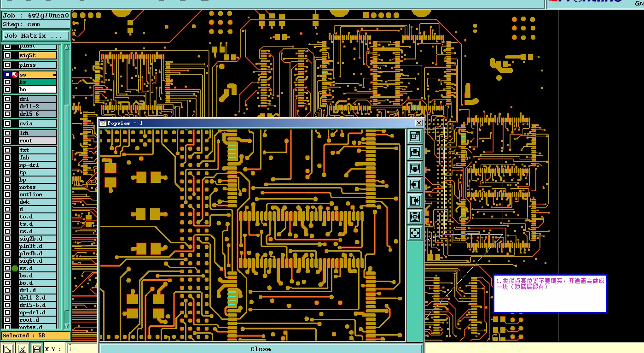Click the Selected : 58 status field
Screen dimensions: 644x353
[x=36, y=335]
